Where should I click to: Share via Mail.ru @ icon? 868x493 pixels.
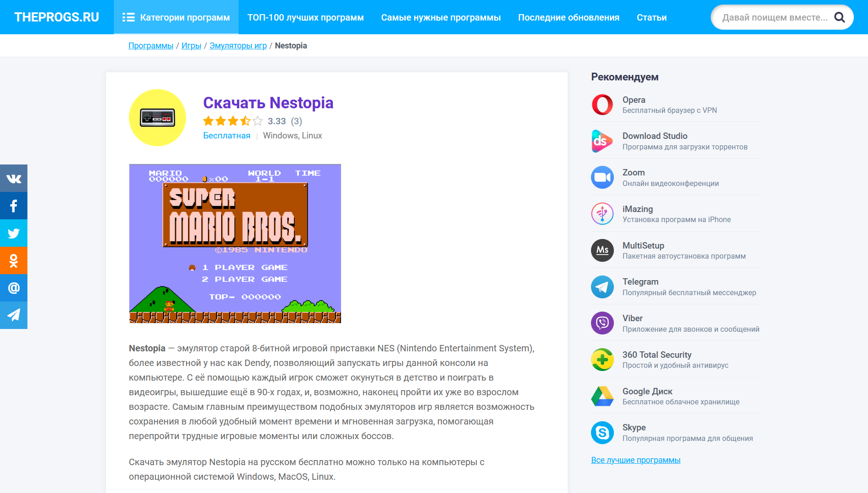coord(14,288)
